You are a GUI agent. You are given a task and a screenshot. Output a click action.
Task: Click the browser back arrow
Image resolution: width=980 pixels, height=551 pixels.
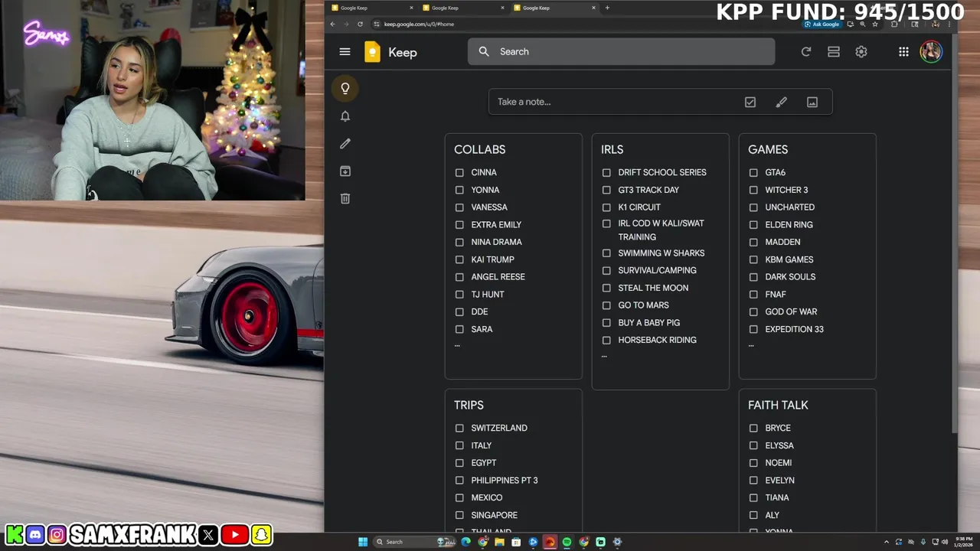pyautogui.click(x=332, y=24)
